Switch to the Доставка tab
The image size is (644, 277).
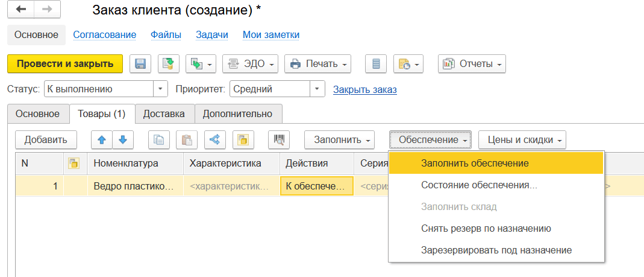click(164, 113)
